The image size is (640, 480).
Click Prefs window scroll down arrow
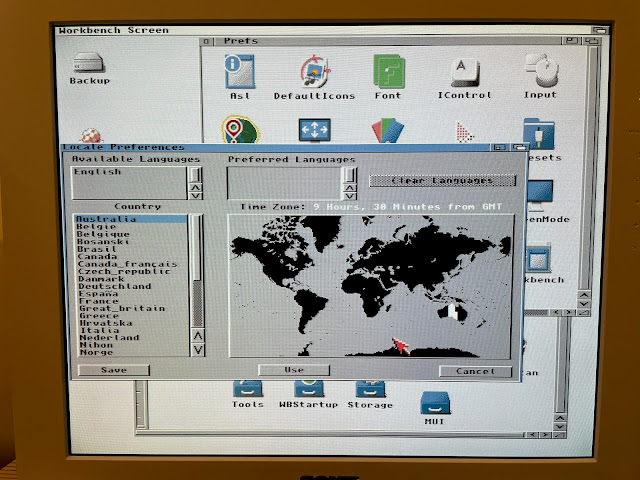click(x=584, y=304)
